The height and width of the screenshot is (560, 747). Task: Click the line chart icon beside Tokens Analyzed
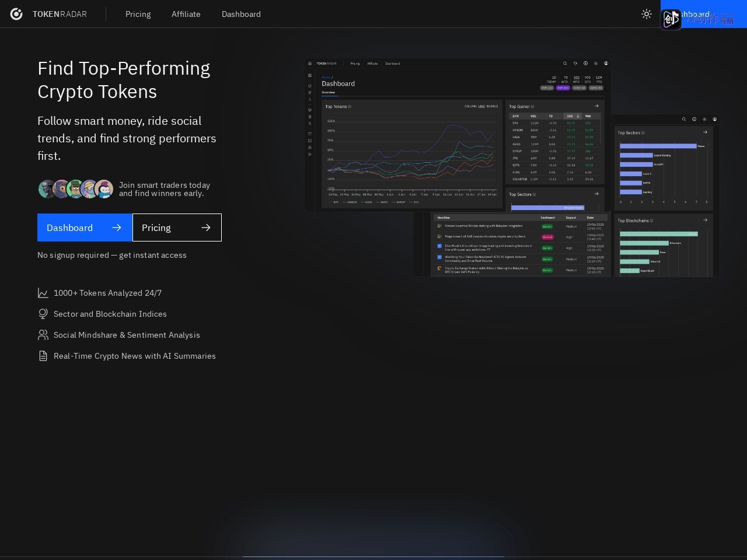(43, 293)
